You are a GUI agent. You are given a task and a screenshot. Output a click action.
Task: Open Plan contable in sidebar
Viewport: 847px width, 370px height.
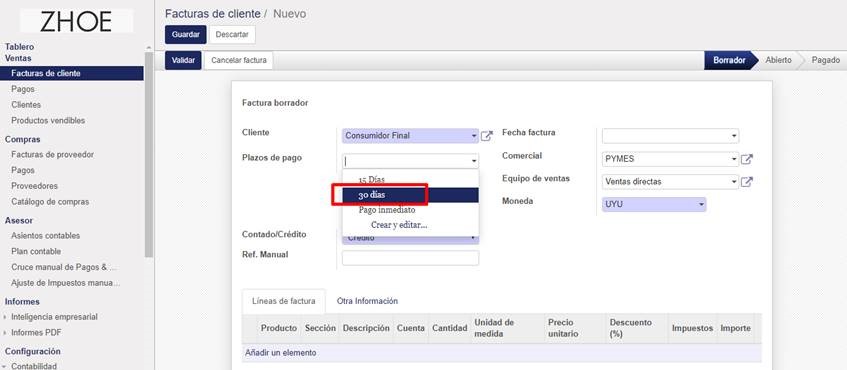pos(36,251)
